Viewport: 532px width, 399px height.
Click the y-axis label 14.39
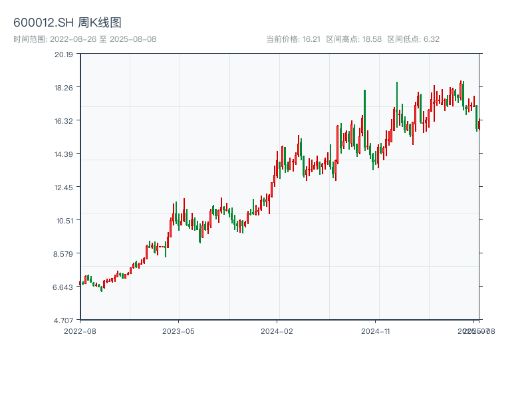(64, 154)
